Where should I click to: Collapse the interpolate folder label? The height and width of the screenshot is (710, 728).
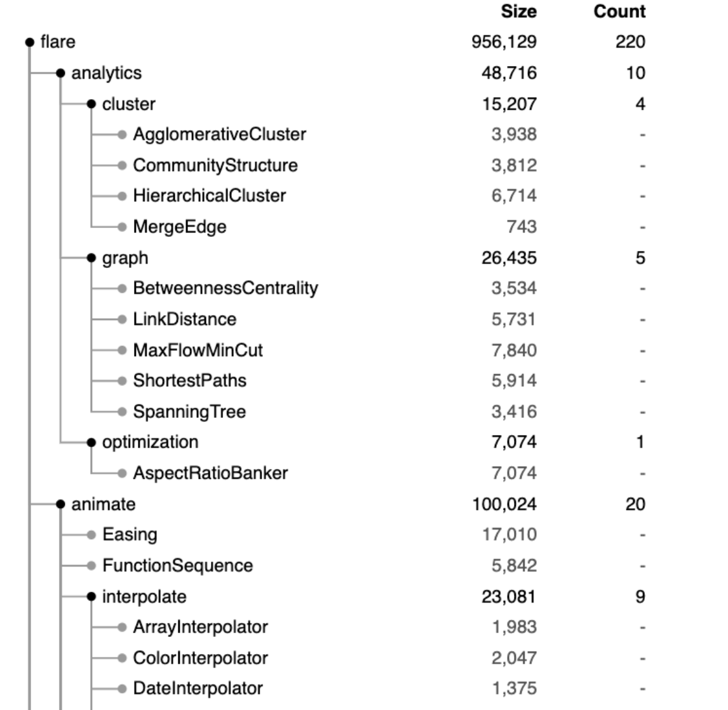click(144, 597)
